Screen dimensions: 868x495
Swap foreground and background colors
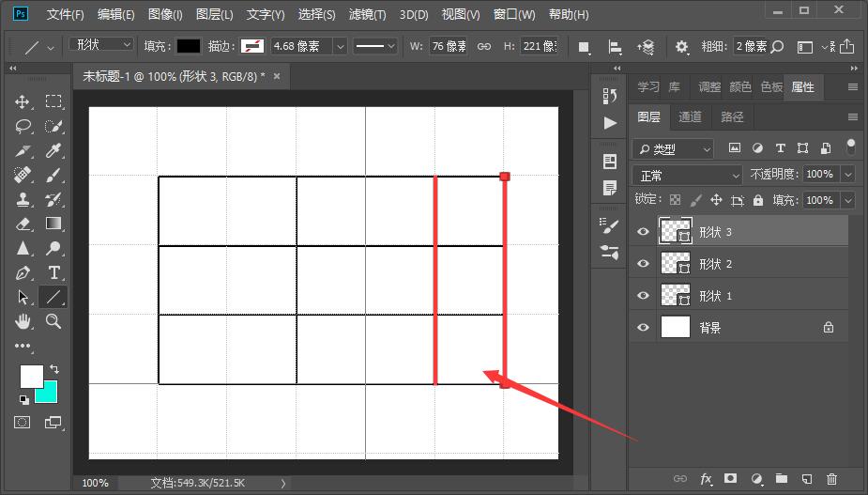(54, 369)
